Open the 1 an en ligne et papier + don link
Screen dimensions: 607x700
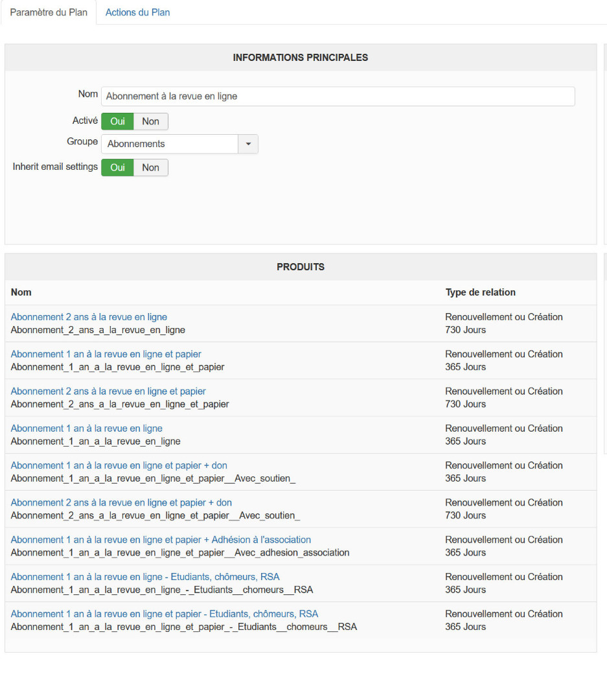[x=119, y=465]
